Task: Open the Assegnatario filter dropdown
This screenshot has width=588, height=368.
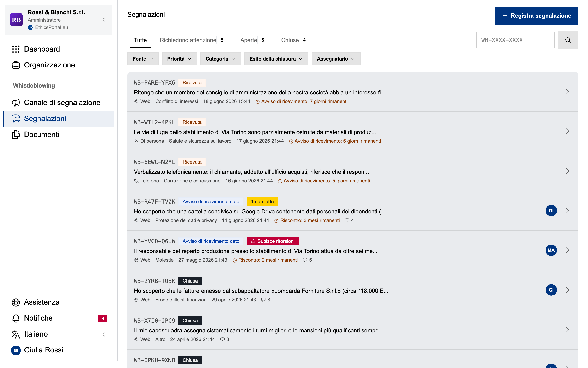Action: (x=336, y=59)
